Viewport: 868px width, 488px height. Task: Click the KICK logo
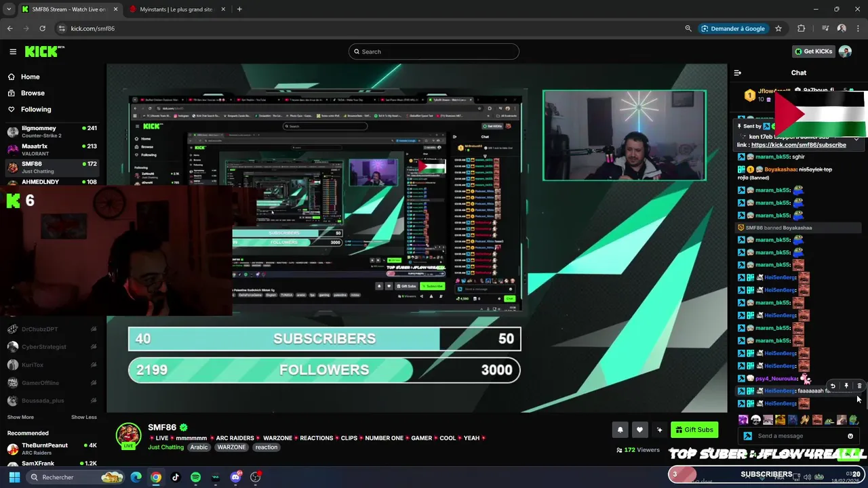click(44, 52)
